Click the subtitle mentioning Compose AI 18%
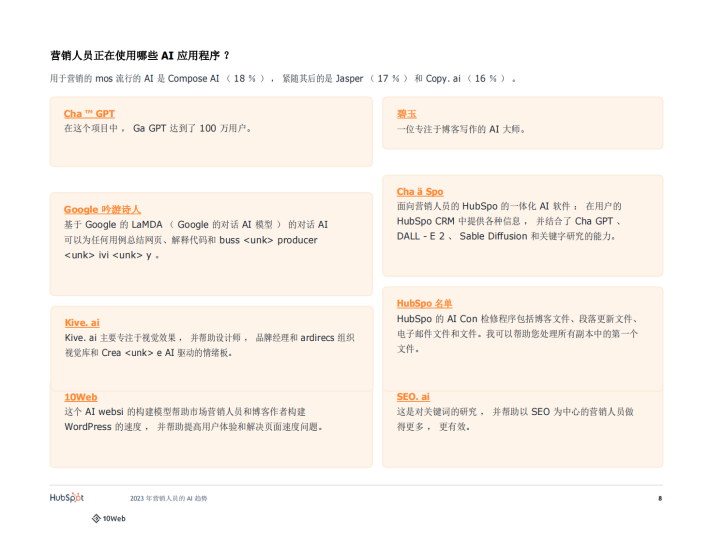This screenshot has height=548, width=710. click(283, 79)
